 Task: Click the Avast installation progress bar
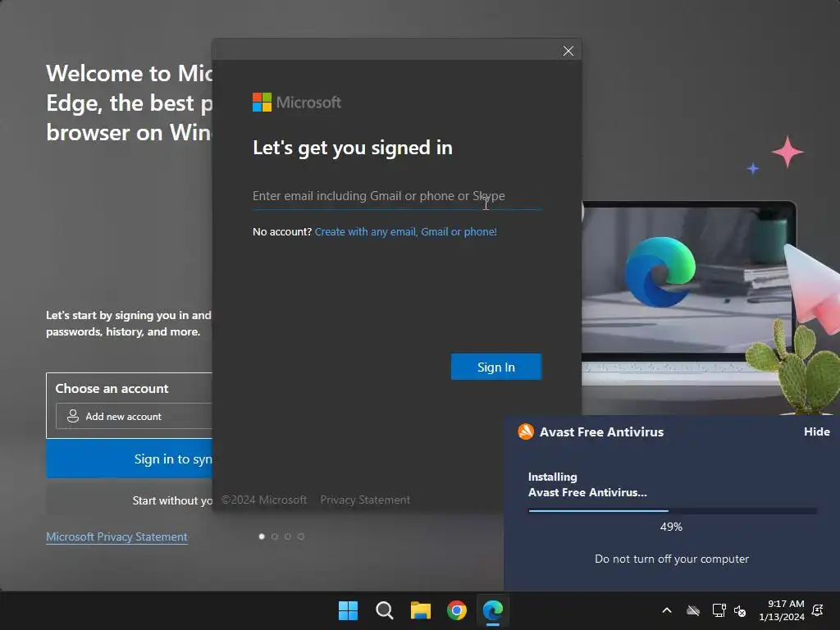point(673,511)
